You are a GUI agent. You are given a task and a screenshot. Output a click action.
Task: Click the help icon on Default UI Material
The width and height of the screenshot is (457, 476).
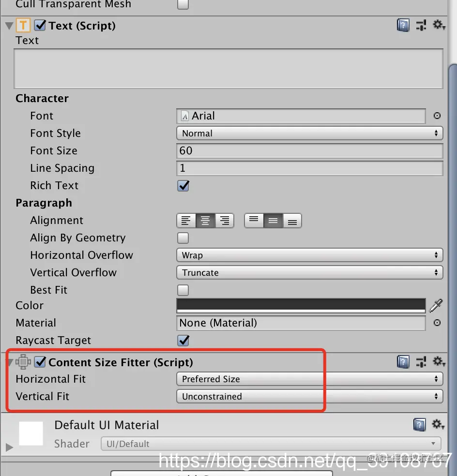(x=419, y=424)
